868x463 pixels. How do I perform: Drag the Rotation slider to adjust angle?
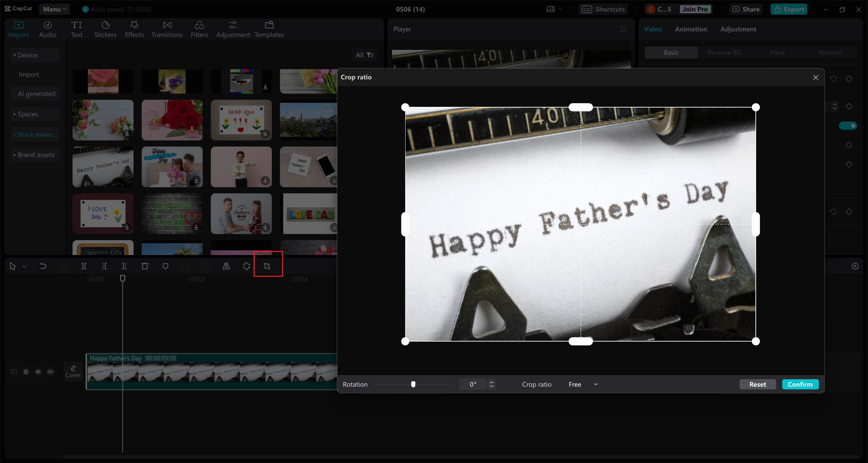413,384
